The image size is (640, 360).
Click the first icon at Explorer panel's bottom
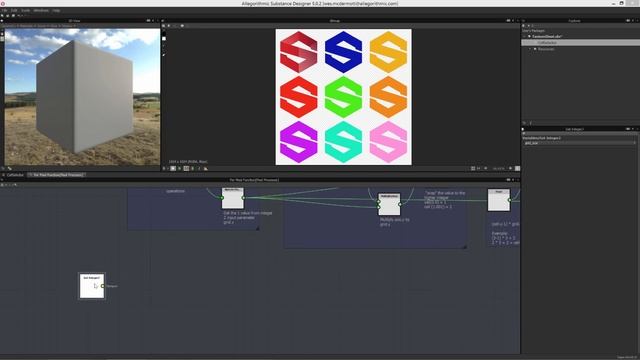click(x=524, y=122)
